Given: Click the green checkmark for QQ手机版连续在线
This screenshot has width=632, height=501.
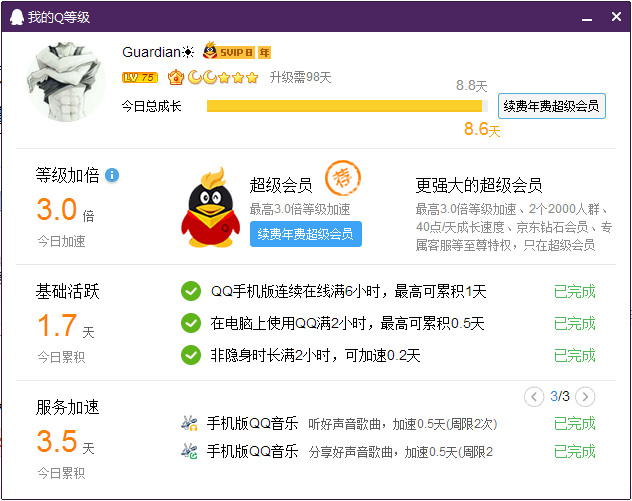Looking at the screenshot, I should pos(191,291).
